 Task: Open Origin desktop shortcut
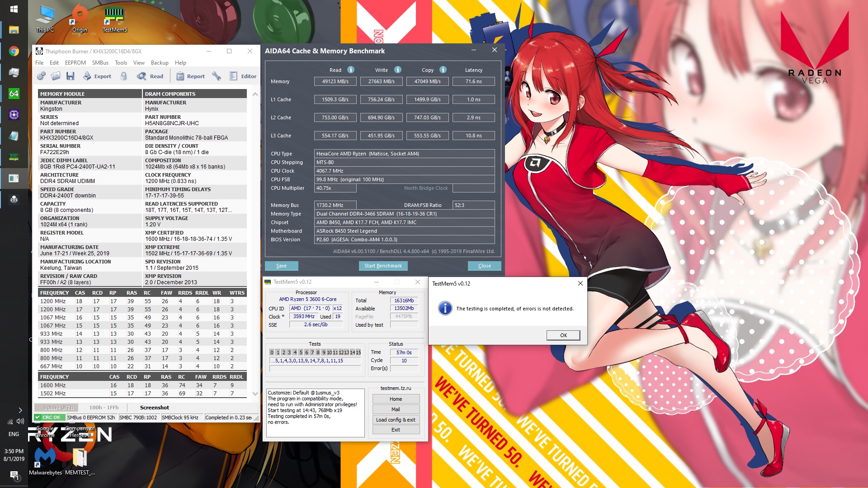tap(80, 19)
